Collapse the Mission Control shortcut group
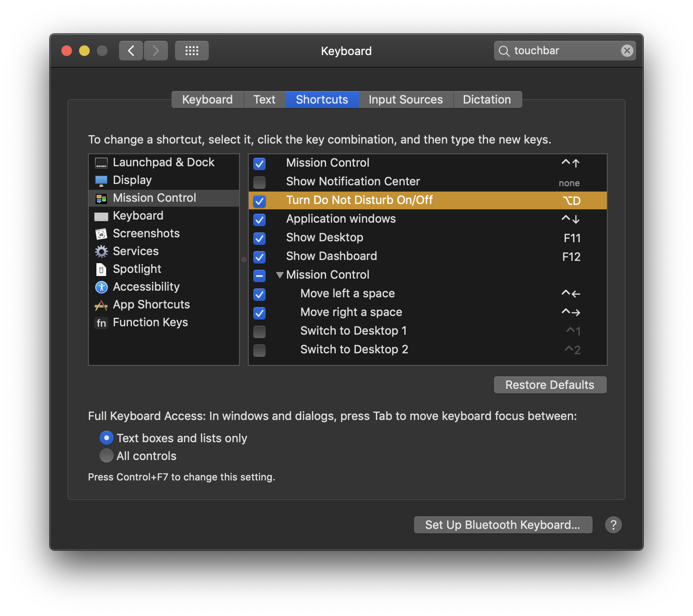 [280, 275]
